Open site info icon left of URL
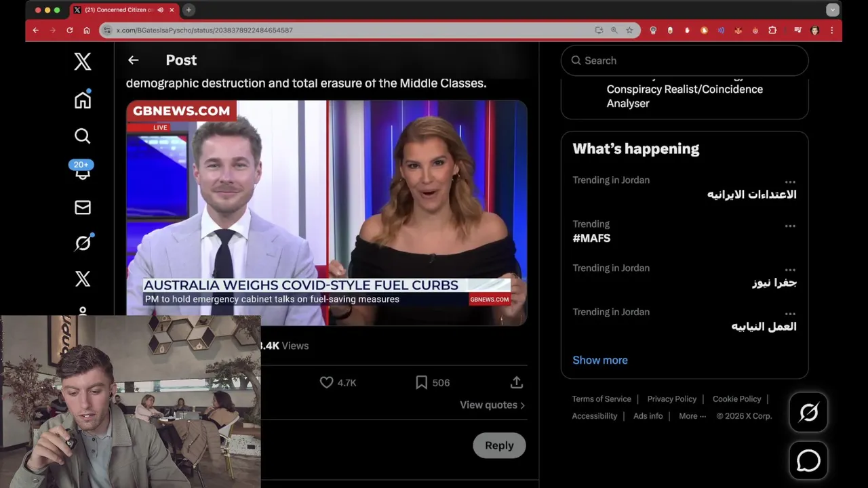This screenshot has height=488, width=868. click(x=106, y=30)
